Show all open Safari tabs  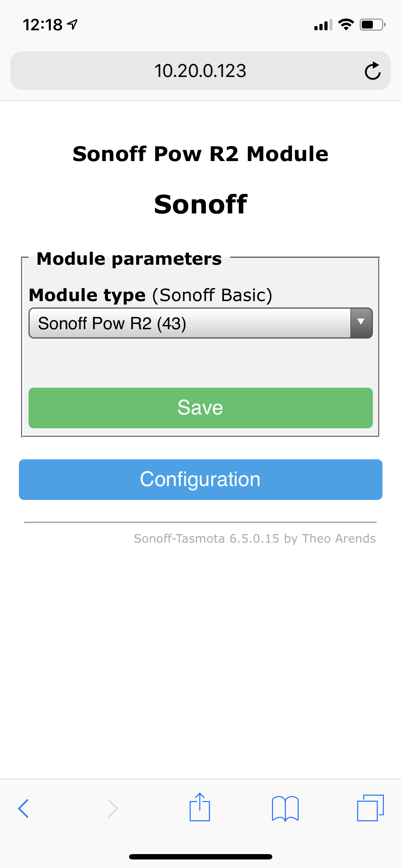pyautogui.click(x=370, y=808)
